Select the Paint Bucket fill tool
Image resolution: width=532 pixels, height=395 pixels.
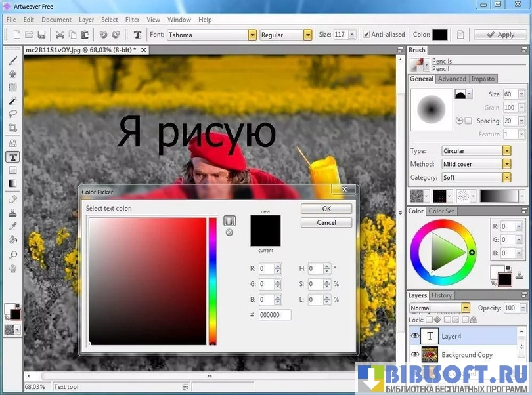[12, 239]
